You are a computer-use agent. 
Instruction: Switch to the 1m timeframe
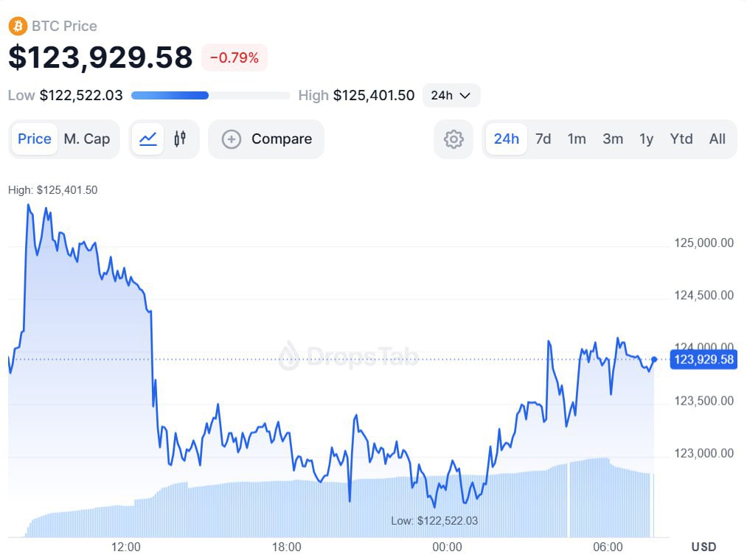click(577, 139)
